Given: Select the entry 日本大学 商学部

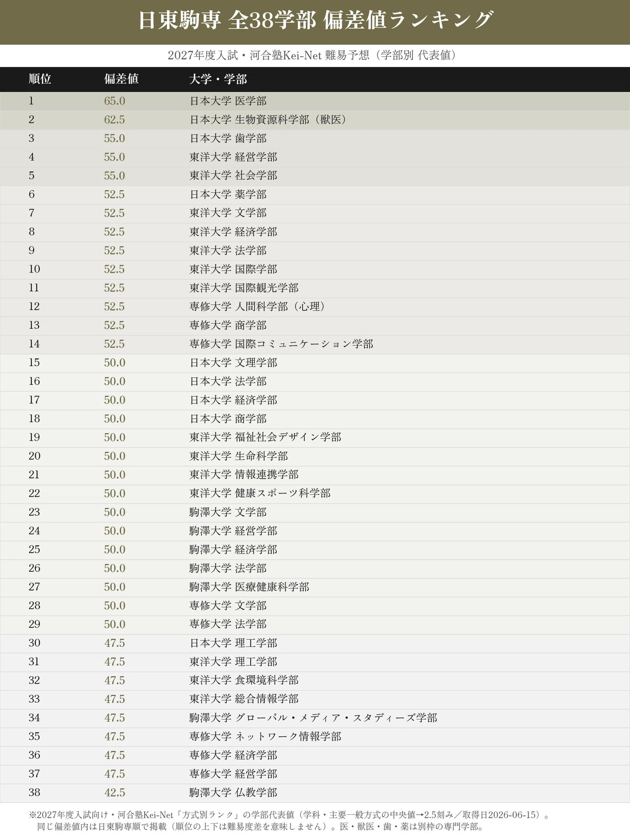Looking at the screenshot, I should [228, 419].
